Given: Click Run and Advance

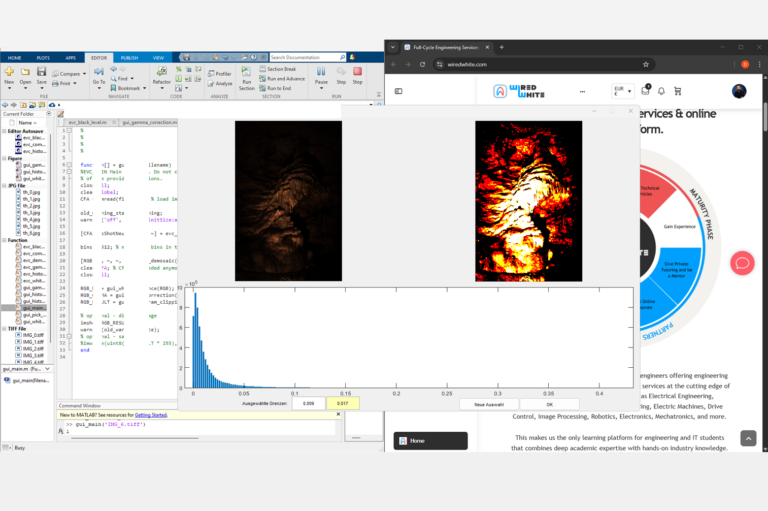Looking at the screenshot, I should pos(282,79).
